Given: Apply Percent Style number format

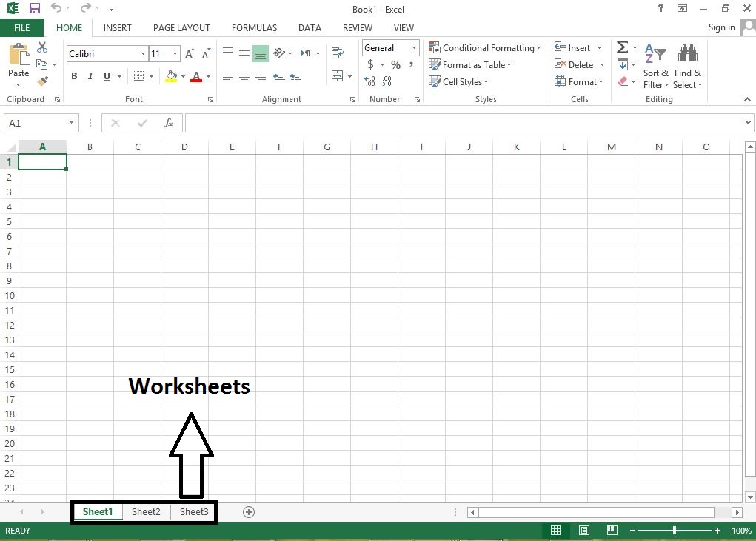Looking at the screenshot, I should coord(395,64).
